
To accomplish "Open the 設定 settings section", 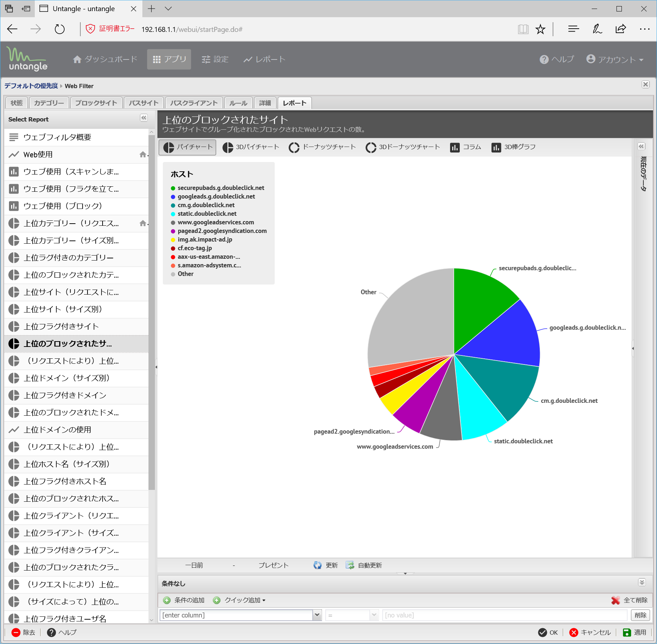I will click(x=215, y=59).
